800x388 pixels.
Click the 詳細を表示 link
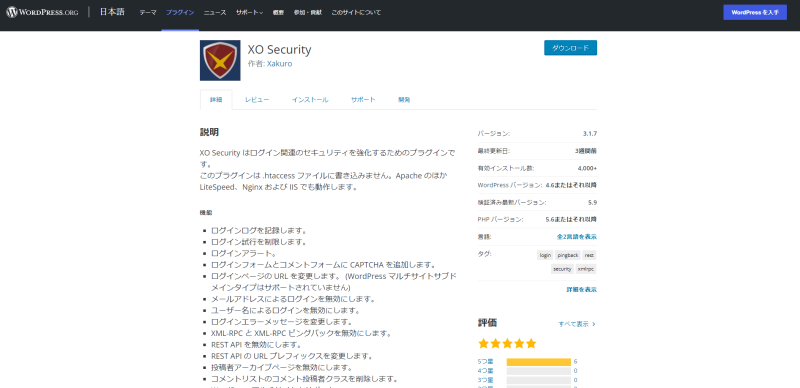coord(582,289)
